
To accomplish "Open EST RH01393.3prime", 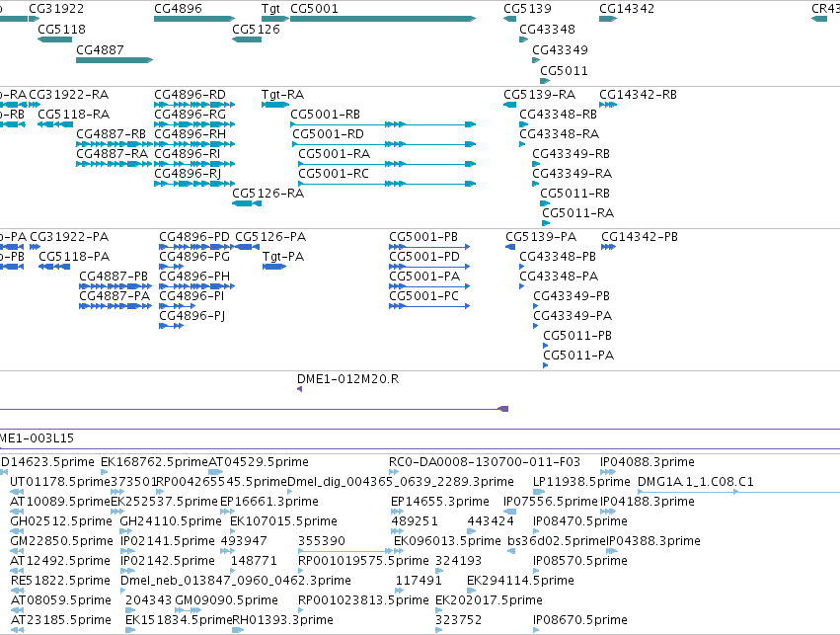I will point(283,620).
